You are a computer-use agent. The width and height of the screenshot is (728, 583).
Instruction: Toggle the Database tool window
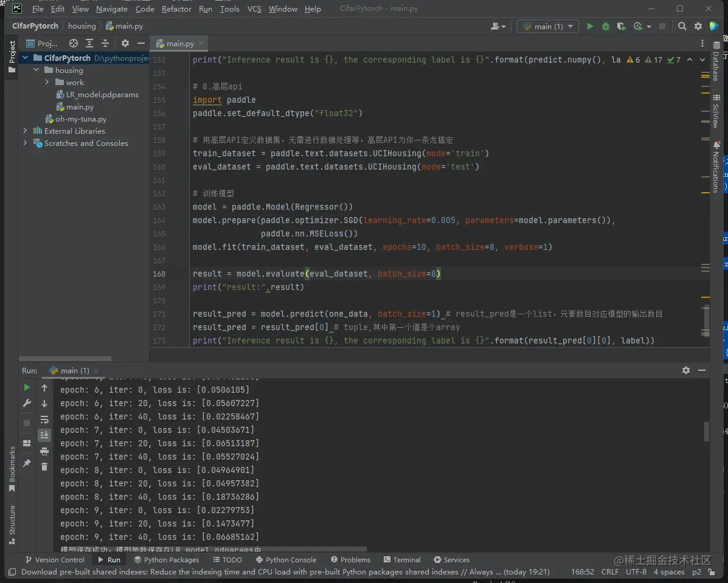[716, 61]
